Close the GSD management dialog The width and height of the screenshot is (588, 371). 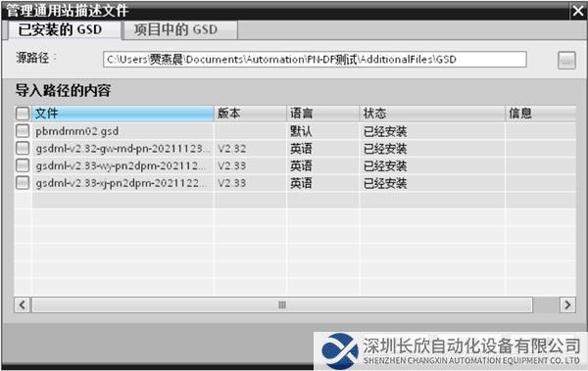coord(578,11)
